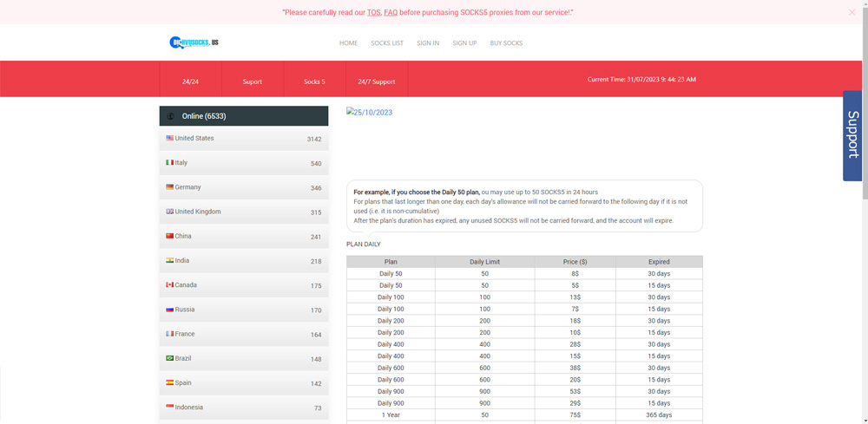
Task: Click the Germany flag icon
Action: point(170,186)
